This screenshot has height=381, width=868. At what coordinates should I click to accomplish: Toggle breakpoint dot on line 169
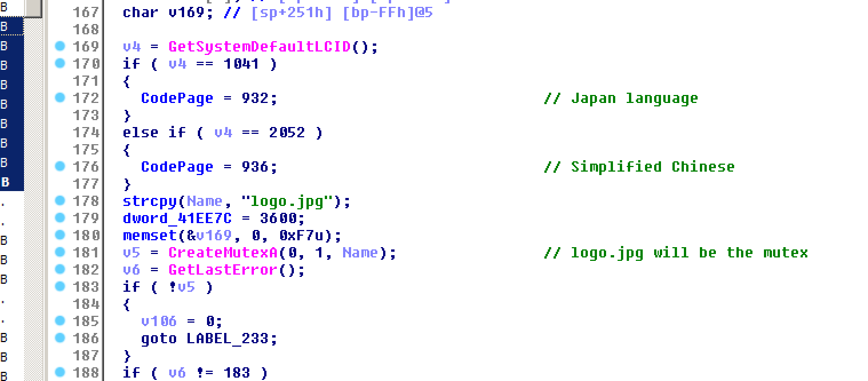pyautogui.click(x=60, y=46)
